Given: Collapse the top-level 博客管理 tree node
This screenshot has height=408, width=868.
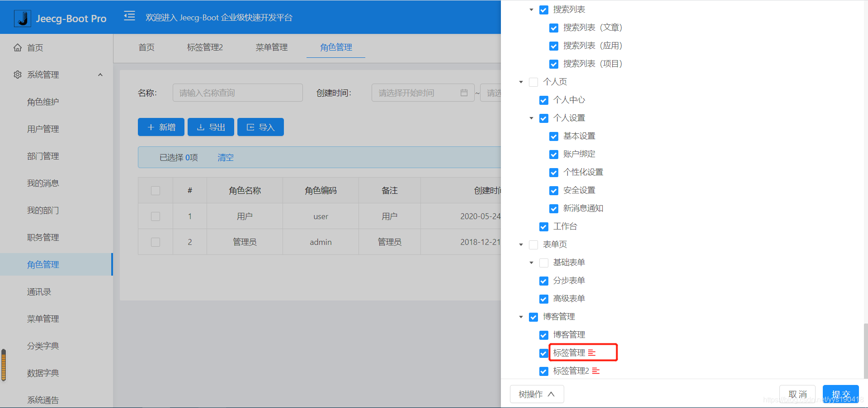Looking at the screenshot, I should [521, 317].
